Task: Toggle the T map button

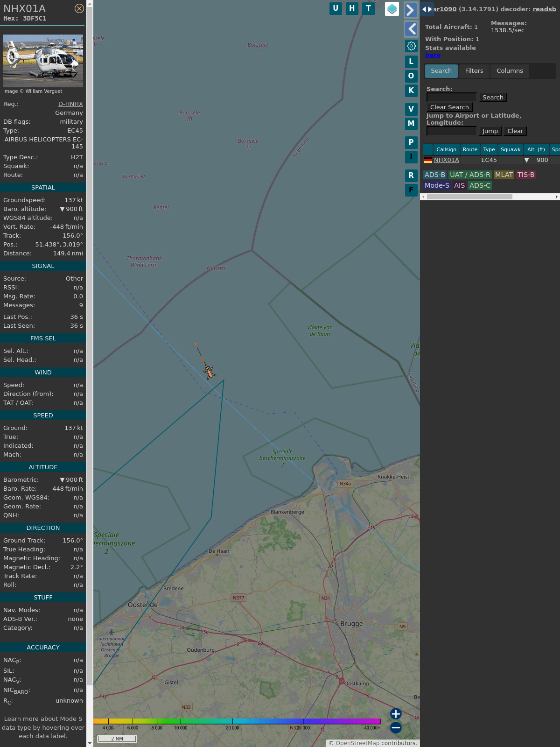Action: 369,8
